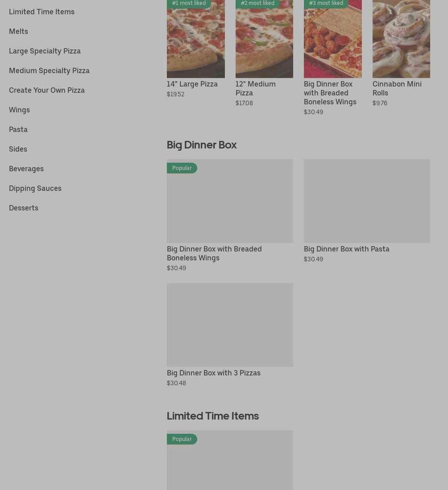Click the 14" Large Pizza photo
The image size is (448, 490).
click(x=196, y=39)
